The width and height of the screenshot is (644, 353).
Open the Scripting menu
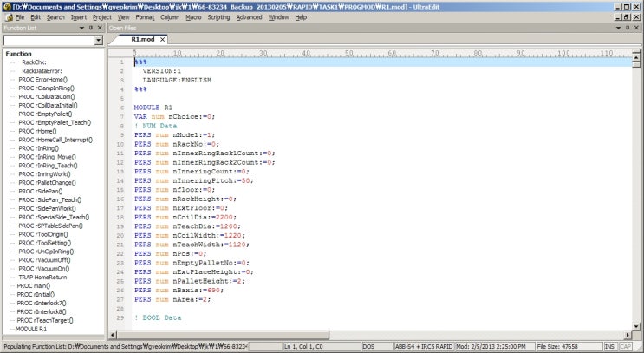tap(218, 17)
